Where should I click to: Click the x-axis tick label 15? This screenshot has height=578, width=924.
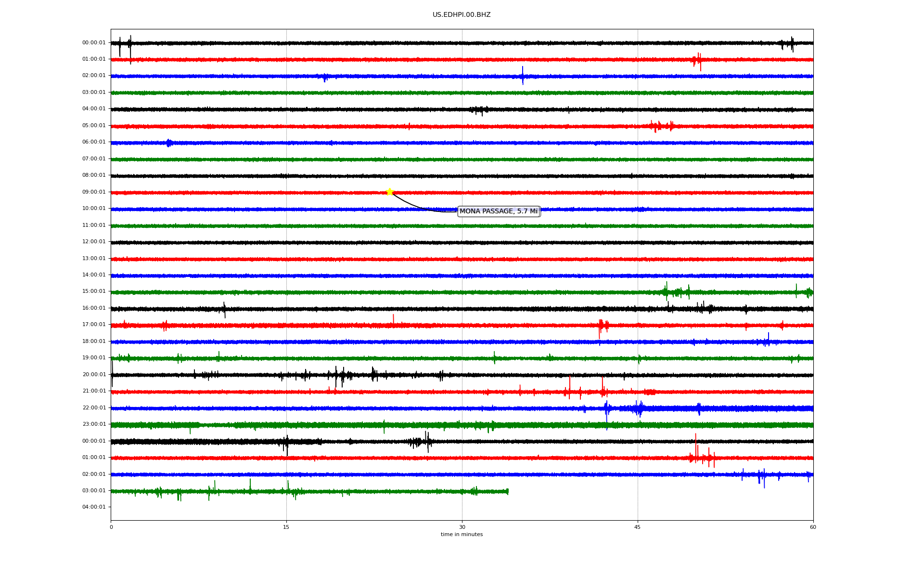pos(286,527)
